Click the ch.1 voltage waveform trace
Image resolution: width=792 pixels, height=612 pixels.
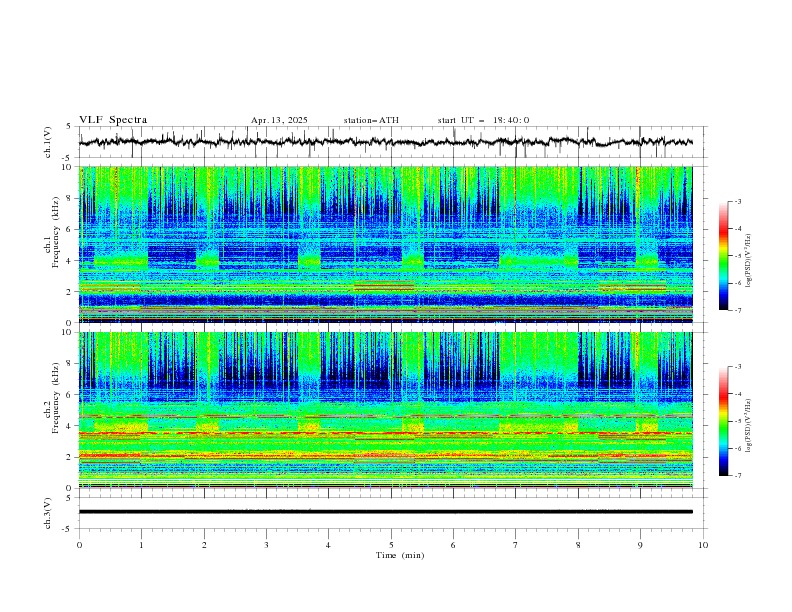point(386,142)
